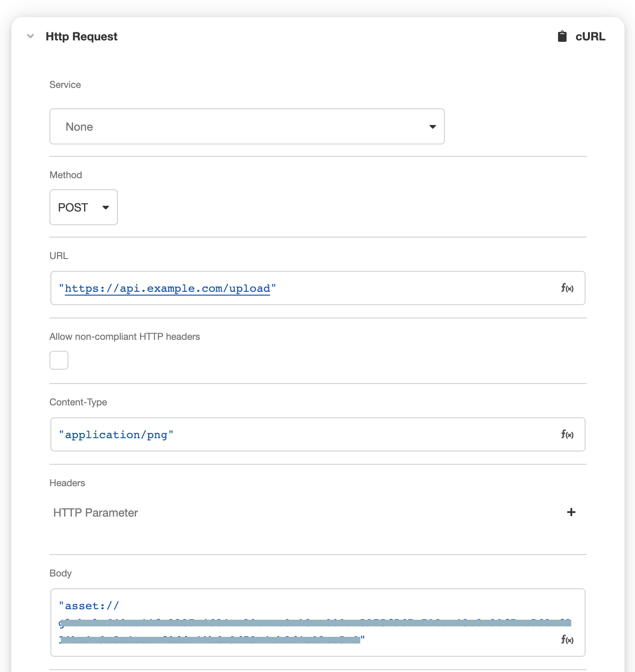
Task: Click the Http Request section title
Action: tap(81, 37)
